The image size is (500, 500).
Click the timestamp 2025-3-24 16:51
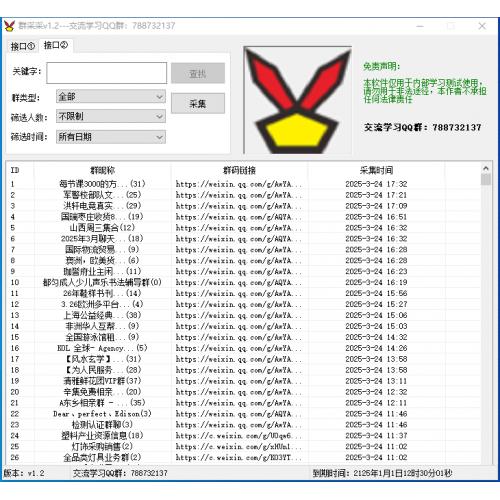click(x=376, y=217)
